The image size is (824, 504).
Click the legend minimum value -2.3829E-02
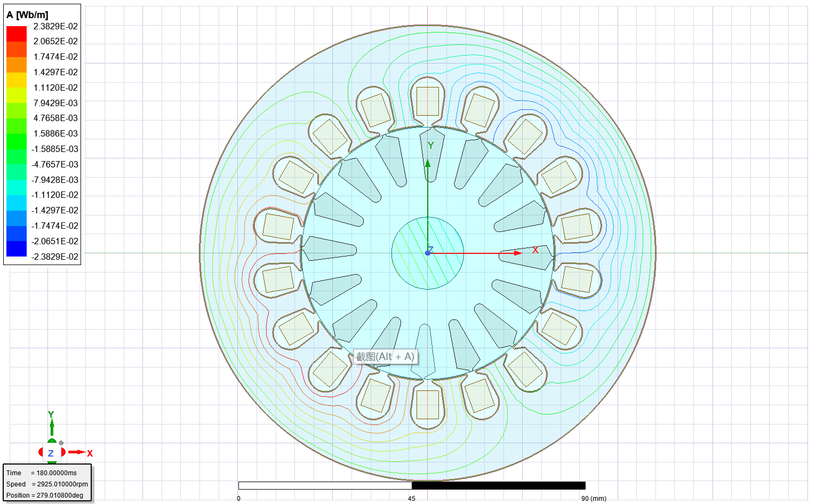tap(54, 257)
